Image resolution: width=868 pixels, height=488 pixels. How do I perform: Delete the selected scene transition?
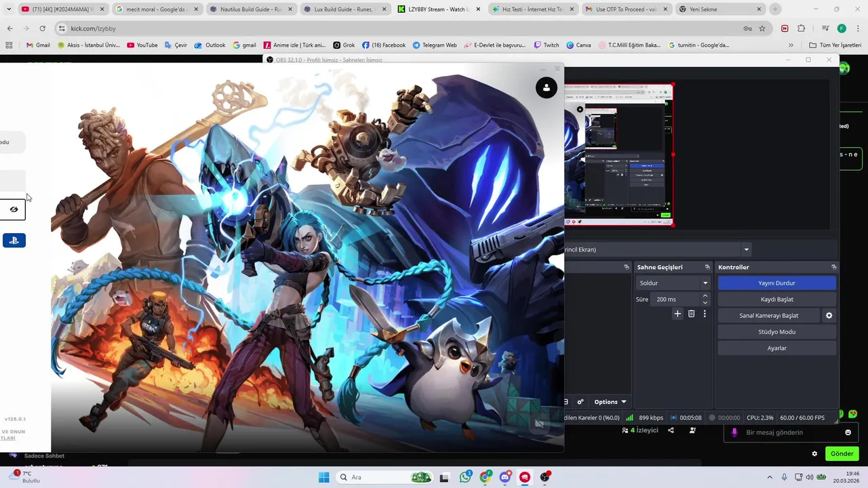pyautogui.click(x=691, y=314)
